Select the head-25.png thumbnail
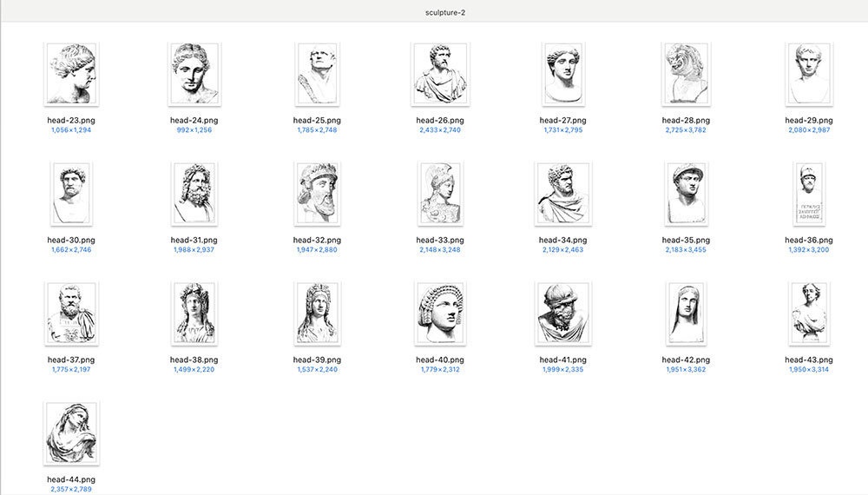Image resolution: width=868 pixels, height=495 pixels. (x=317, y=74)
